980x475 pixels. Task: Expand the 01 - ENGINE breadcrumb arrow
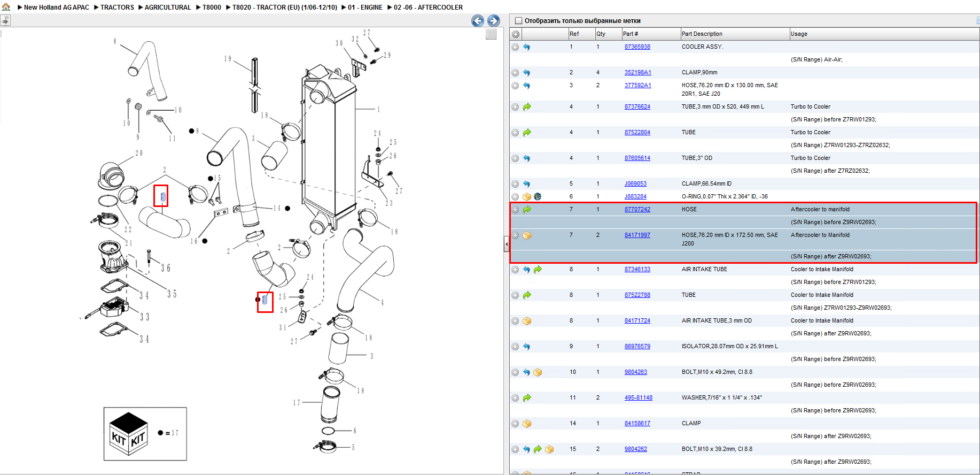coord(344,7)
